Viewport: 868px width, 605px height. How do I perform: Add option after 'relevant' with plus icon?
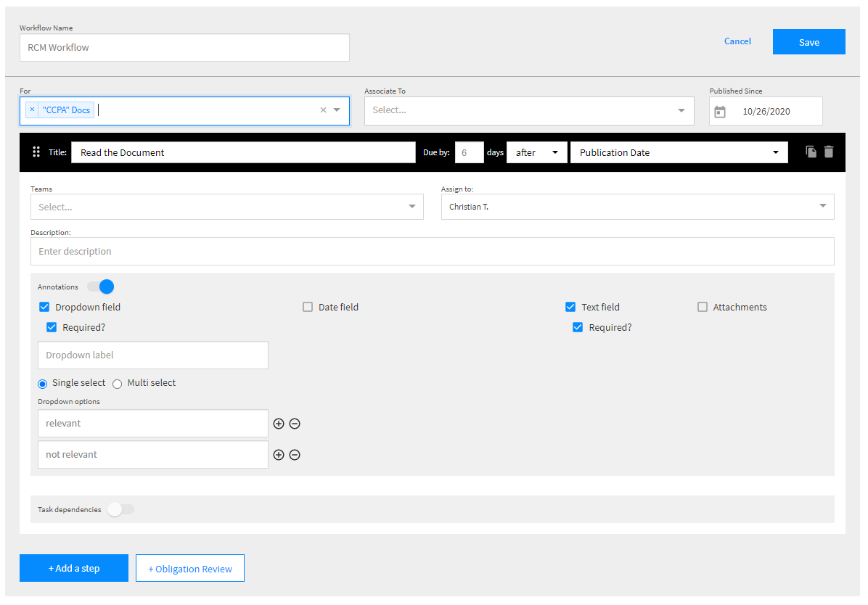[279, 424]
